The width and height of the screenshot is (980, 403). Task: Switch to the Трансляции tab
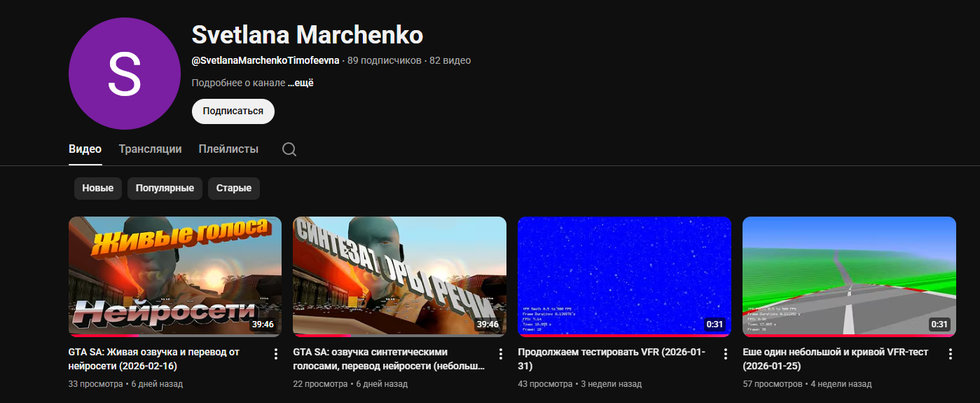[150, 149]
